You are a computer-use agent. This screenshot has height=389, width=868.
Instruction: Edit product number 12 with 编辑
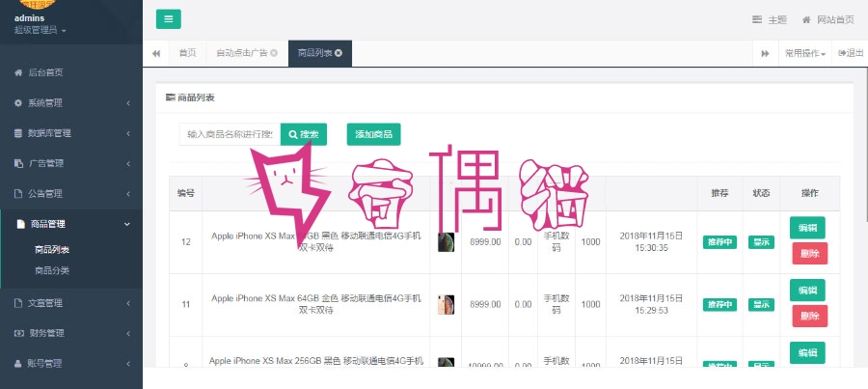[807, 228]
